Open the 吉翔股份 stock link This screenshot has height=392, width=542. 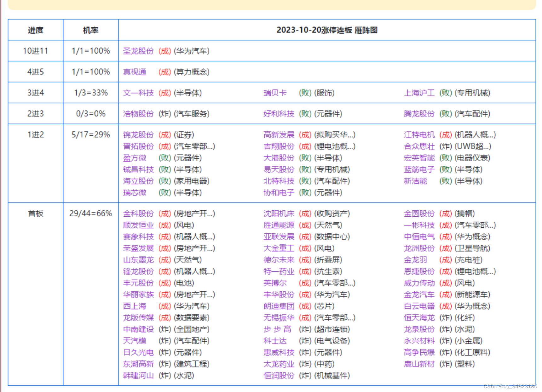279,146
